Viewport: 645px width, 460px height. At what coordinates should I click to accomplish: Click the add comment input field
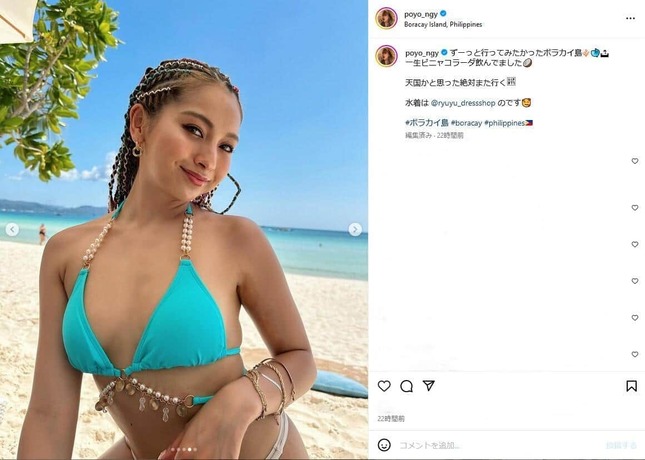point(498,445)
